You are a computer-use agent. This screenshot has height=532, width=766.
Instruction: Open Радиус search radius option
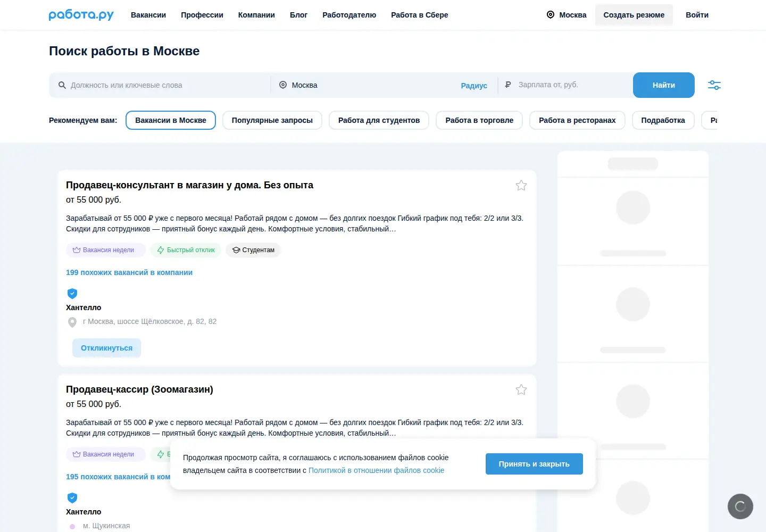[x=474, y=86]
